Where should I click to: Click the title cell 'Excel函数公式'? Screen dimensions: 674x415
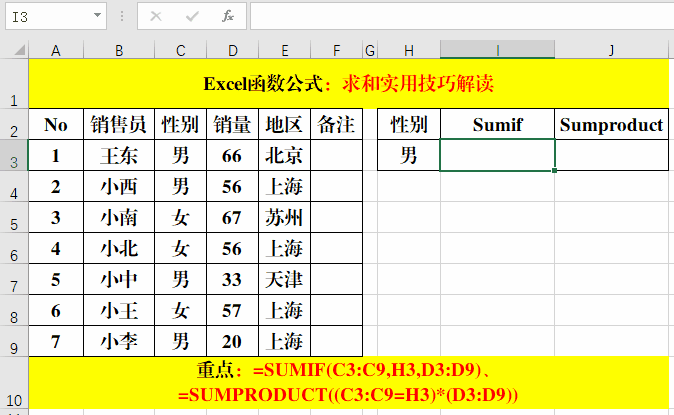point(349,83)
